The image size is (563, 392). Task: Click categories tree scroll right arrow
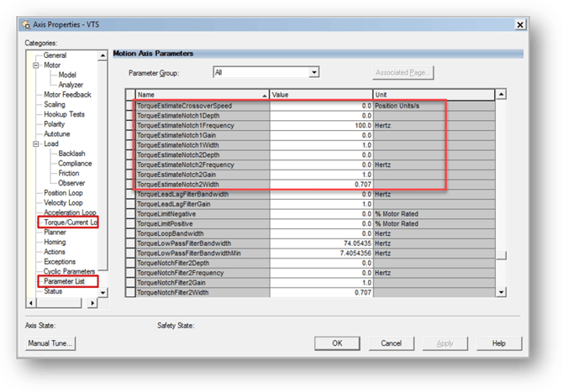(x=92, y=303)
